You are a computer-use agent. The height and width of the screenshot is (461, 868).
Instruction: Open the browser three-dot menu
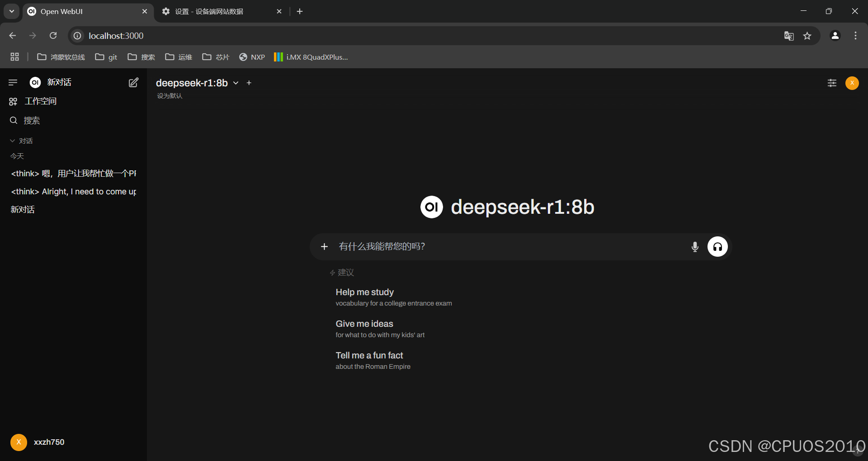click(x=855, y=36)
